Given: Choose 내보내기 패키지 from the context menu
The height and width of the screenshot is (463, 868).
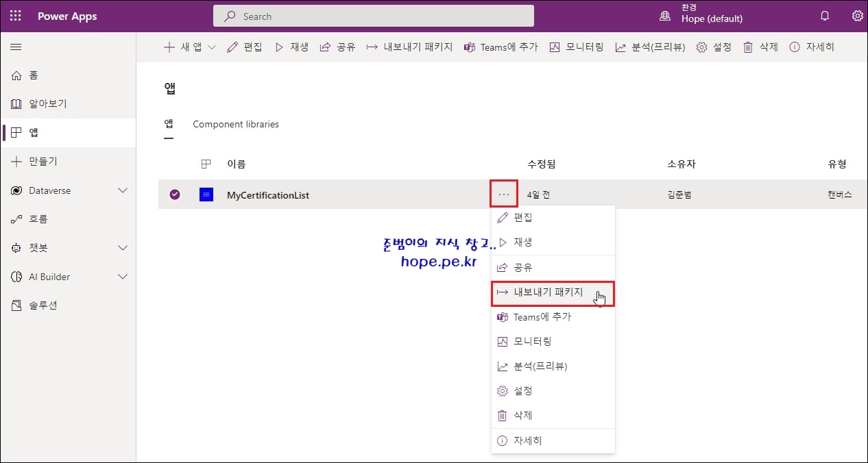Looking at the screenshot, I should (553, 292).
